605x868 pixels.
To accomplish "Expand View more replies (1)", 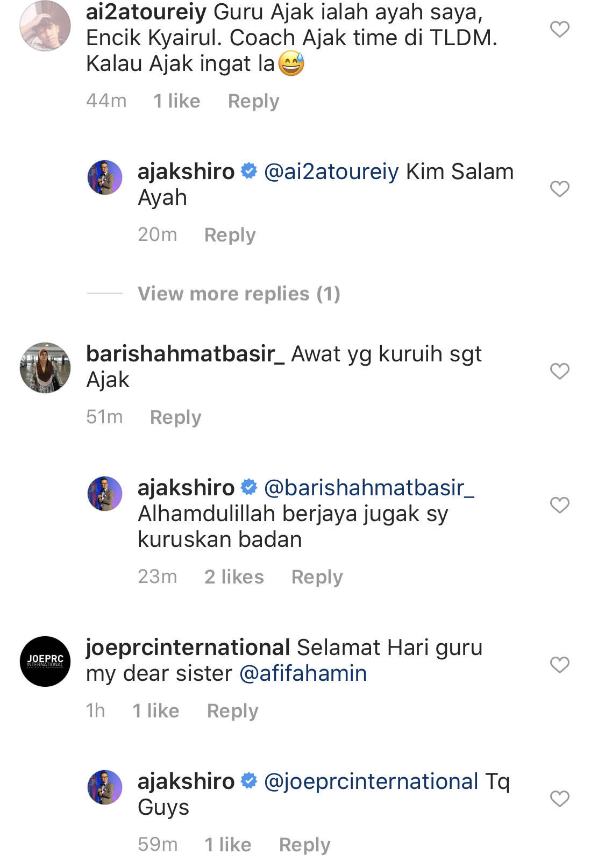I will click(x=239, y=294).
